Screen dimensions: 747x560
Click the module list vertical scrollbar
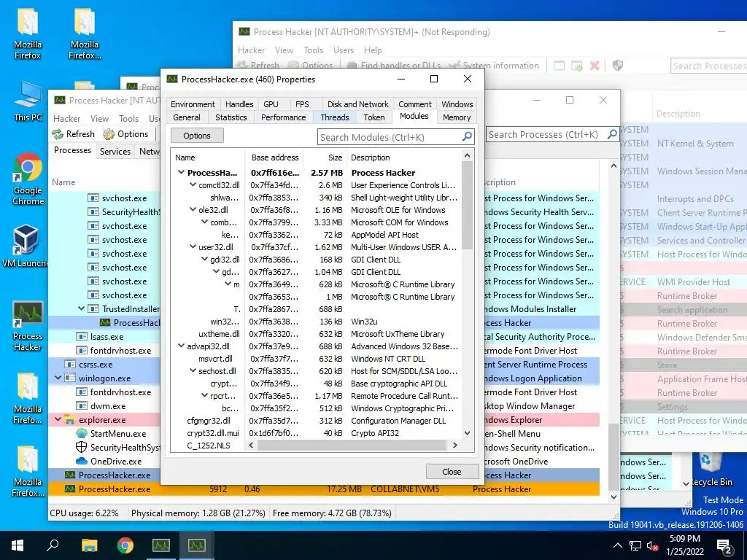click(x=467, y=205)
